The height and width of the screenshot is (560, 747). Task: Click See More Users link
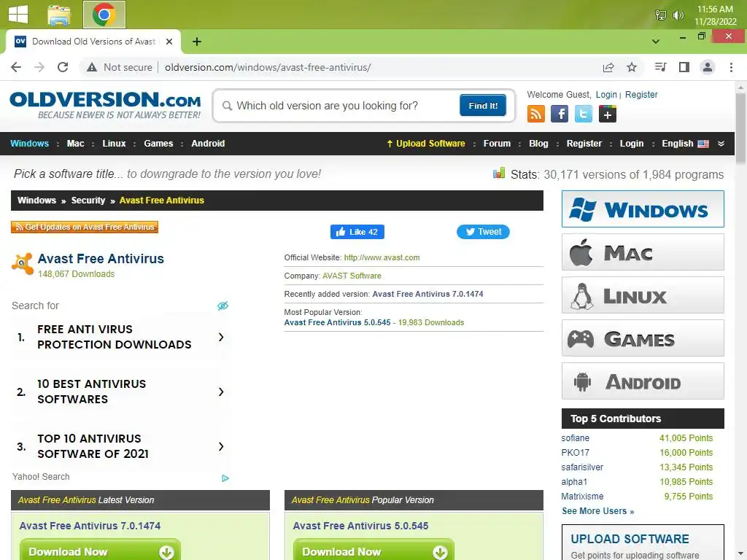597,511
